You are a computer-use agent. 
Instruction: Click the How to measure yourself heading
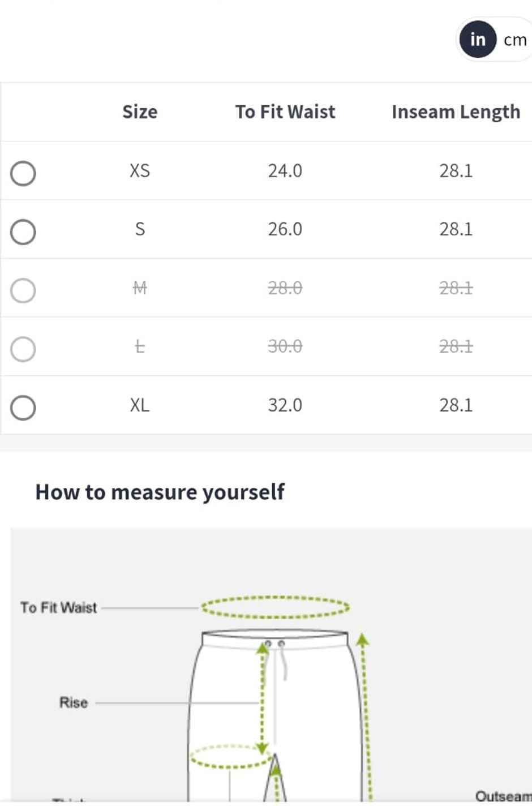pyautogui.click(x=160, y=492)
